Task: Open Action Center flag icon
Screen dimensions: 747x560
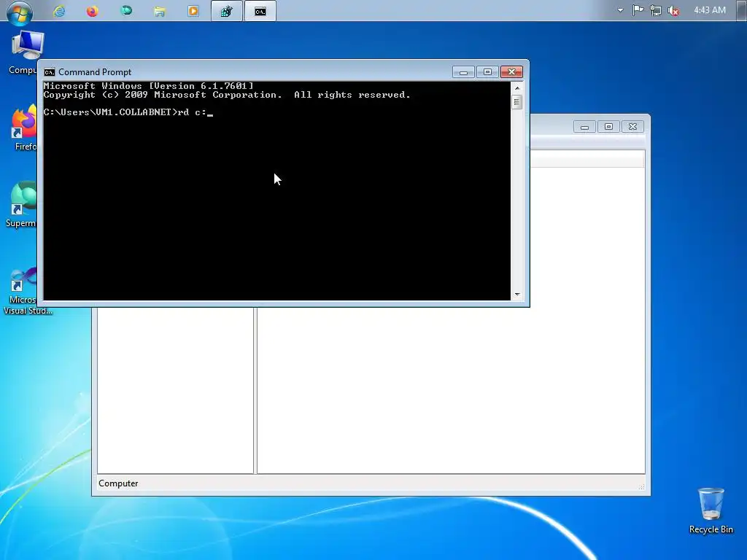Action: click(638, 10)
